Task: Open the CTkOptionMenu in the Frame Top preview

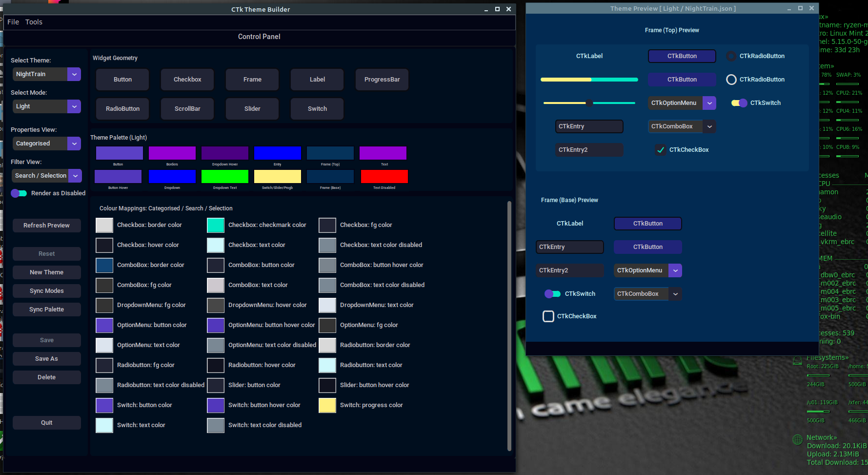Action: coord(709,103)
